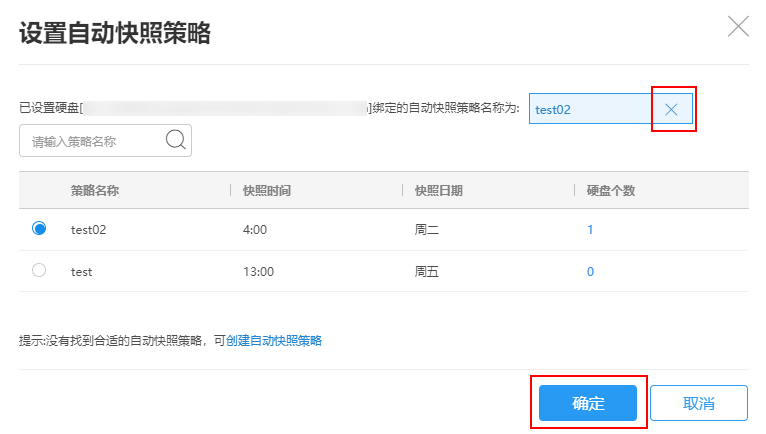Click the 策略名称 column header
This screenshot has height=434, width=766.
pyautogui.click(x=95, y=191)
